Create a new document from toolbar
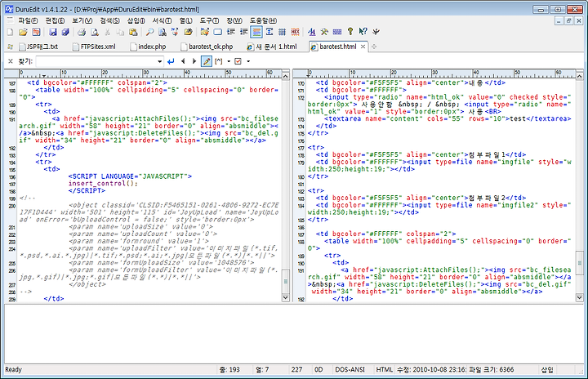Screen dimensions: 588x379 pos(10,32)
